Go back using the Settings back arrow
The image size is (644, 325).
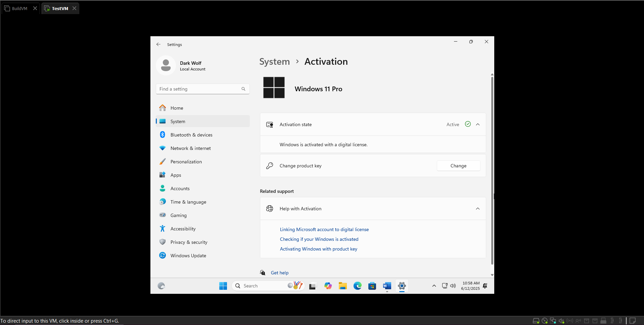pos(158,44)
